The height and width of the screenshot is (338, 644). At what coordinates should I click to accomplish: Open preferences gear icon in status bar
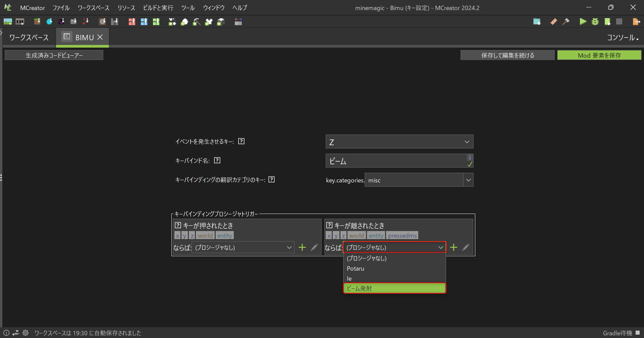coord(25,333)
